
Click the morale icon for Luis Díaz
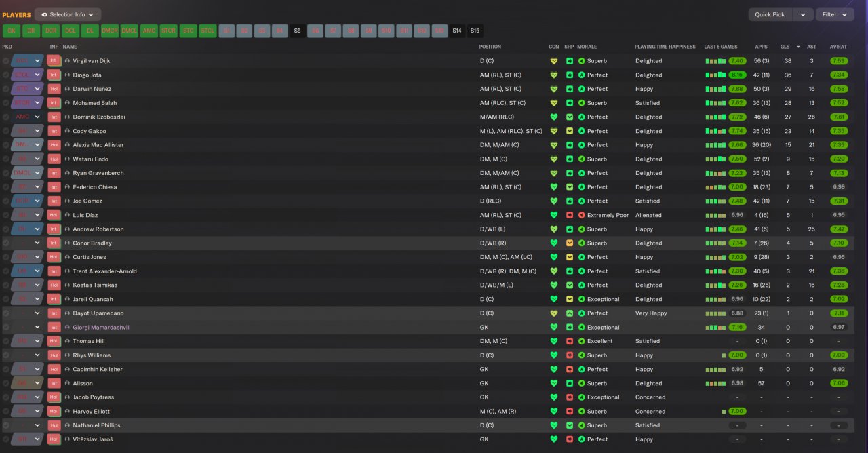pyautogui.click(x=581, y=215)
